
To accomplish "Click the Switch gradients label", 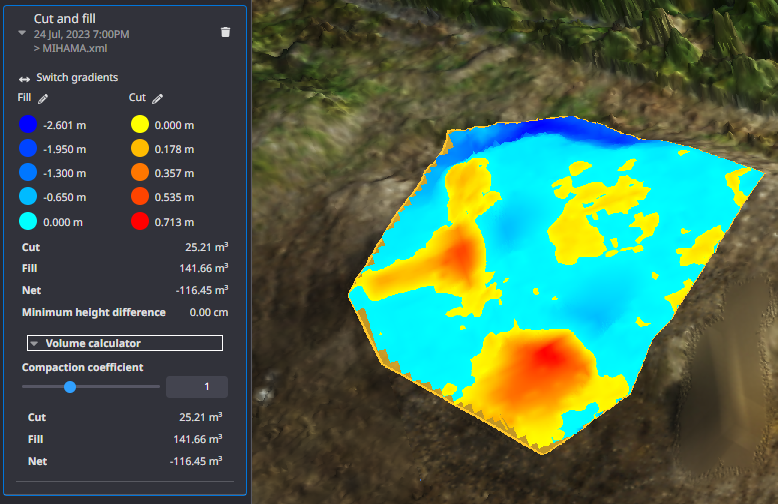I will pyautogui.click(x=77, y=77).
